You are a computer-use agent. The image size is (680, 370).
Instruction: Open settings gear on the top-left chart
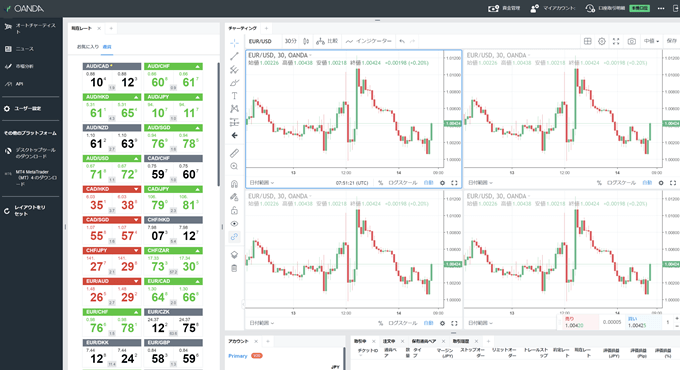tap(442, 183)
